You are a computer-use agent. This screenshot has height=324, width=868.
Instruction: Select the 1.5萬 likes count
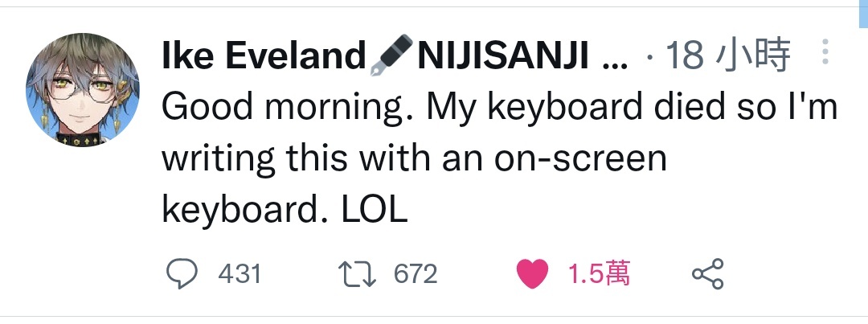[x=599, y=273]
